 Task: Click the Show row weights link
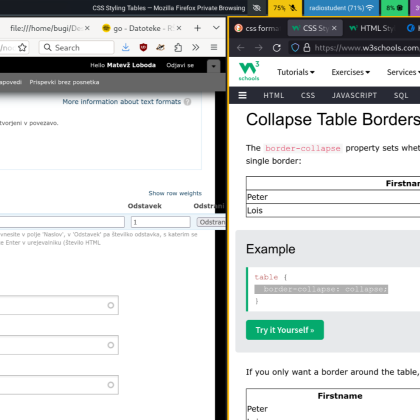tap(175, 193)
